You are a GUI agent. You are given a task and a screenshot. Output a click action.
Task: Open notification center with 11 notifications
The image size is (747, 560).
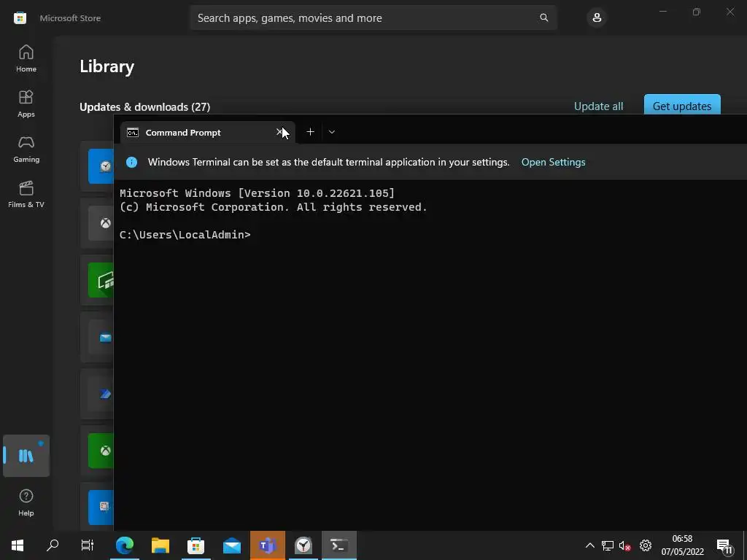[724, 546]
